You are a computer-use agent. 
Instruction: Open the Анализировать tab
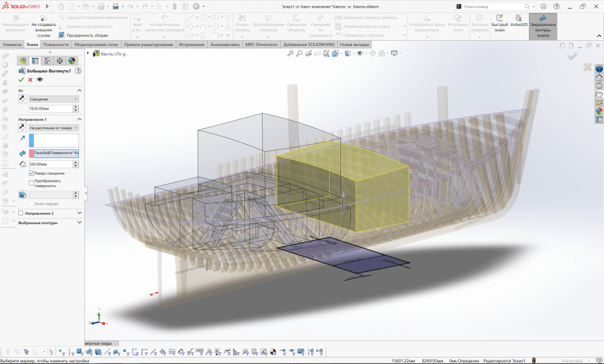tap(225, 45)
